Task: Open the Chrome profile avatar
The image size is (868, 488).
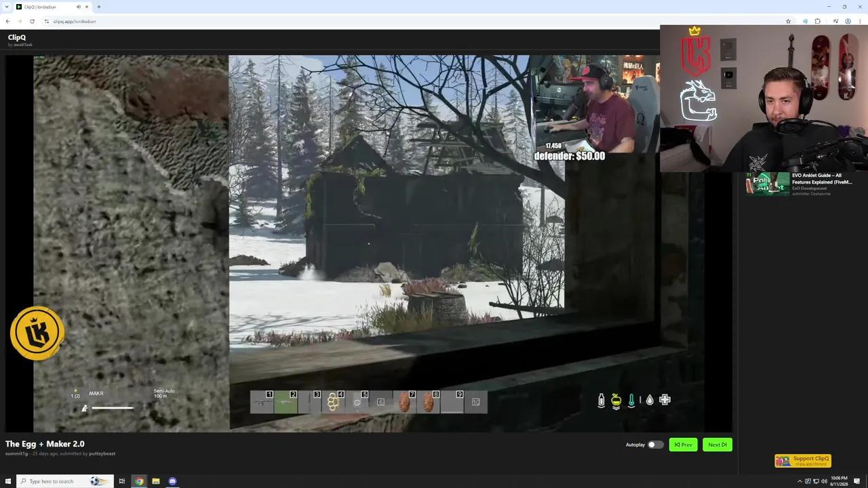Action: pos(848,21)
